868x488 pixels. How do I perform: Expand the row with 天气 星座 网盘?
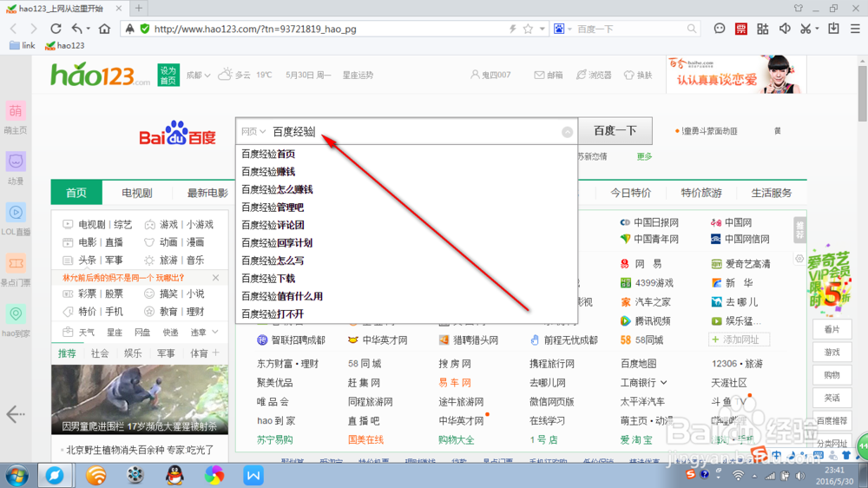coord(214,332)
